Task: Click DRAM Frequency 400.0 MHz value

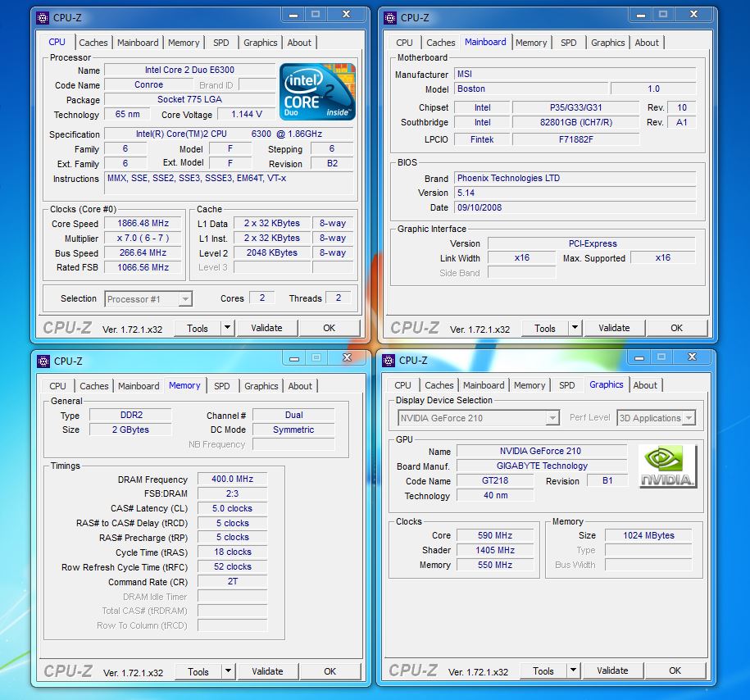Action: [x=232, y=479]
